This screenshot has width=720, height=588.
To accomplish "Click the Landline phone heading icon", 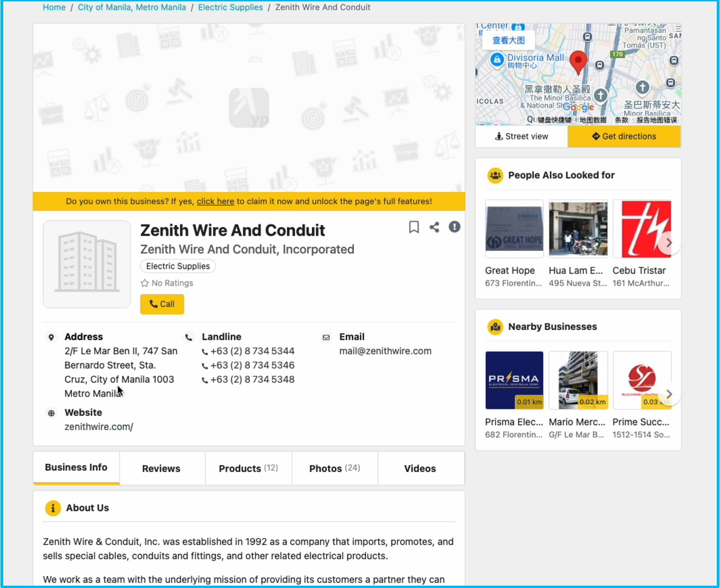I will click(189, 337).
